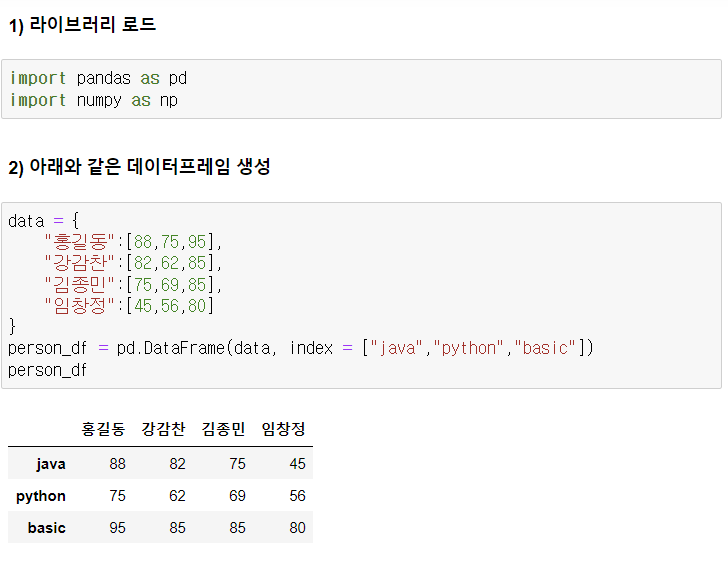This screenshot has width=728, height=566.
Task: Click the heading '1) 라이브러리 로드'
Action: coord(82,25)
